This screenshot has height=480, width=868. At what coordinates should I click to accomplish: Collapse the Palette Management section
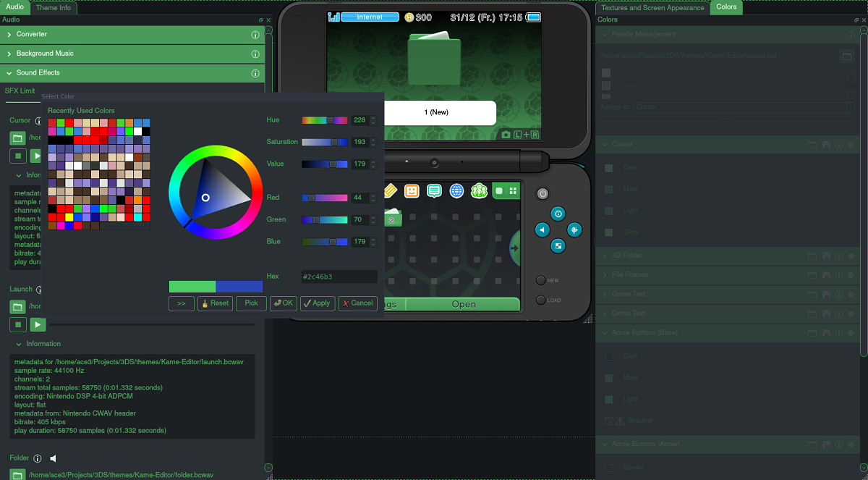pos(605,34)
